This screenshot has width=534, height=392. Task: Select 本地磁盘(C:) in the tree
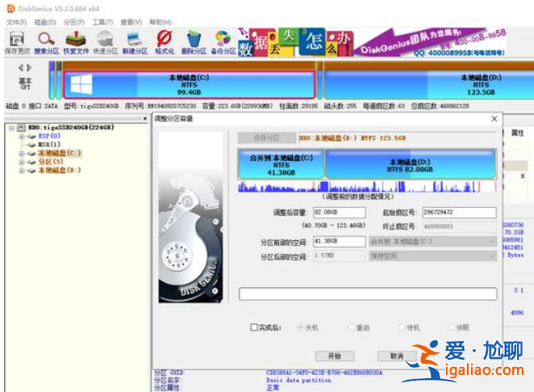click(x=59, y=153)
